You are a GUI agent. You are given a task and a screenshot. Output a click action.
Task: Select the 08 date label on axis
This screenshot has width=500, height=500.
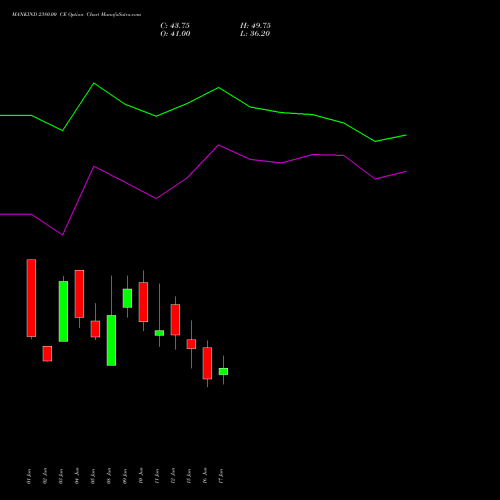pyautogui.click(x=109, y=476)
